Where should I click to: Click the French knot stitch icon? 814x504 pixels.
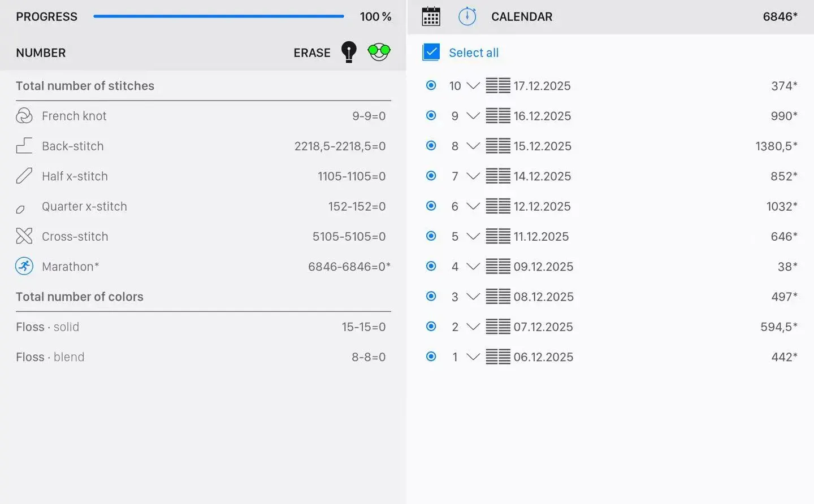(x=24, y=116)
